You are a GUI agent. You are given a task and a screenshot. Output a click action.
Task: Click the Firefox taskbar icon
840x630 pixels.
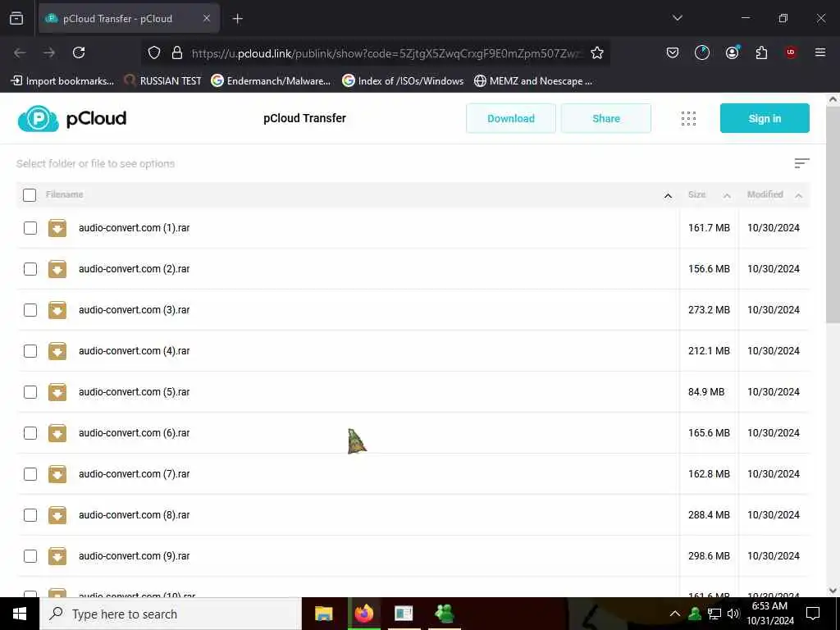pyautogui.click(x=364, y=614)
